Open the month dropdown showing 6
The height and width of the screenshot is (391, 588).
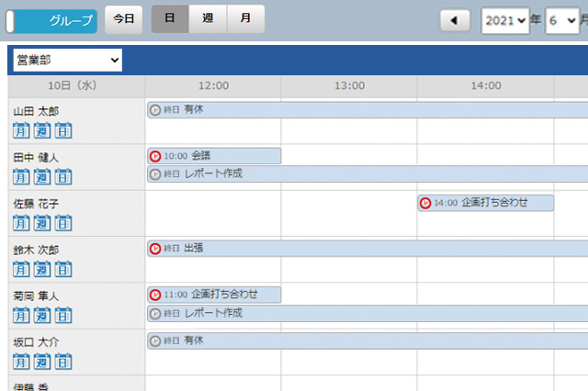point(560,20)
